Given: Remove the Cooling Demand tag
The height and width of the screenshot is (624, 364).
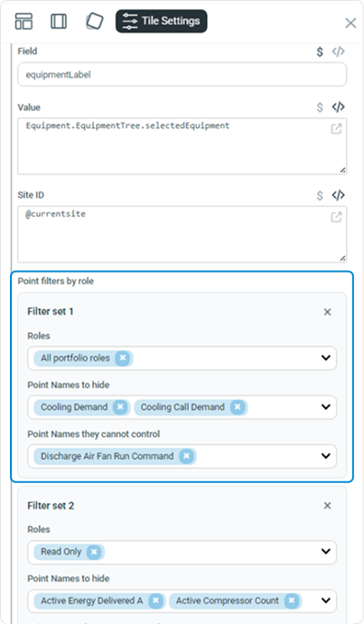Looking at the screenshot, I should [x=120, y=407].
